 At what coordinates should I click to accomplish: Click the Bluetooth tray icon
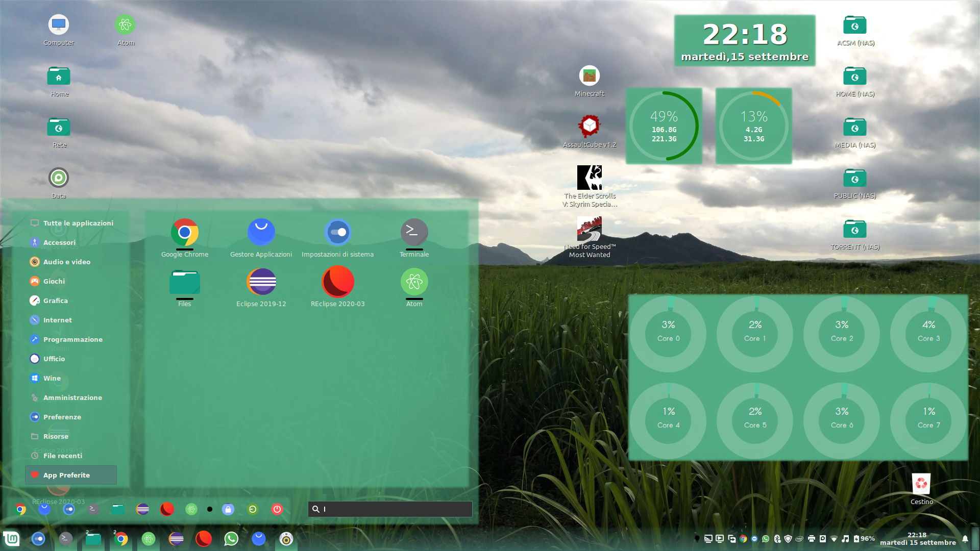777,539
